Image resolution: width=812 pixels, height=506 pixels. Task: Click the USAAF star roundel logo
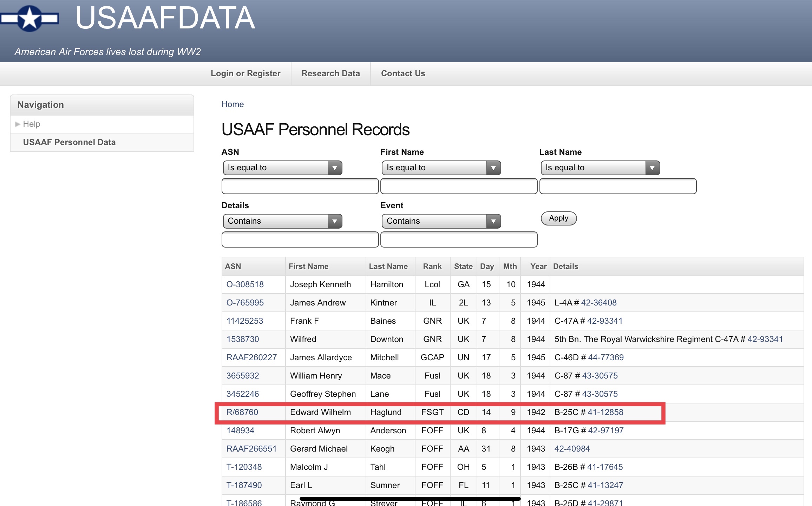[30, 18]
